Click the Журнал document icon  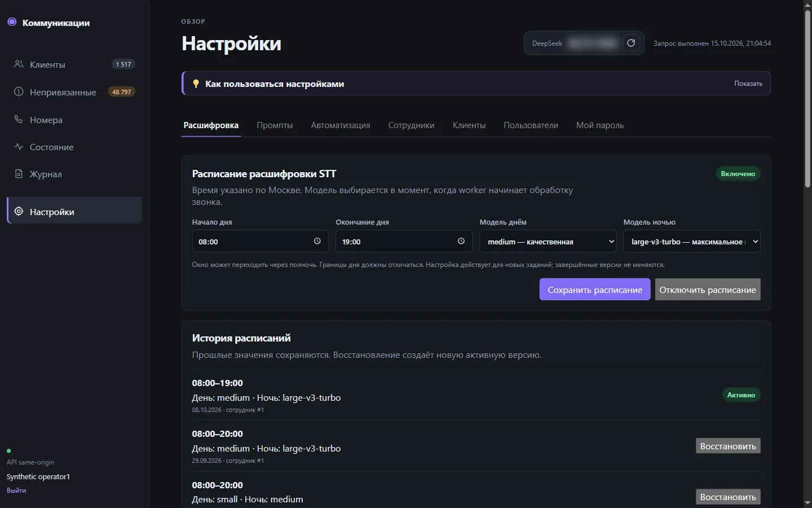[x=19, y=173]
